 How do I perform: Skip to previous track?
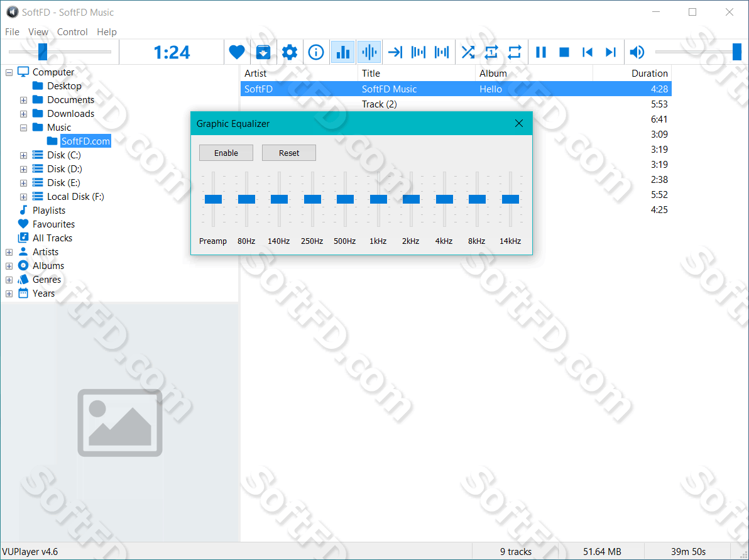[588, 52]
